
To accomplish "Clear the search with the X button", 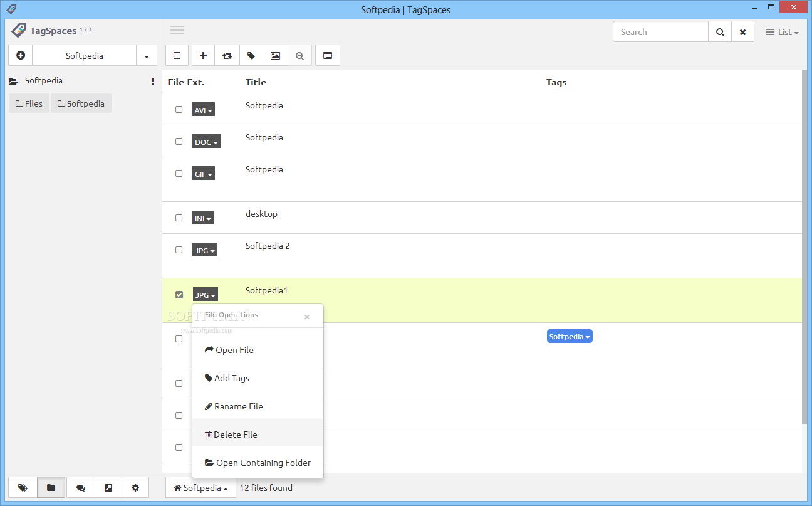I will [742, 32].
